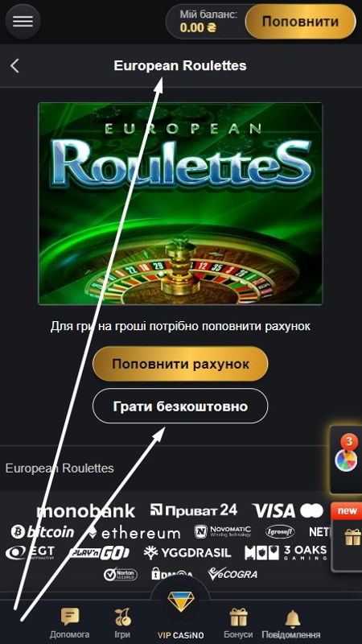Click the Поповнити balance button

click(x=300, y=22)
